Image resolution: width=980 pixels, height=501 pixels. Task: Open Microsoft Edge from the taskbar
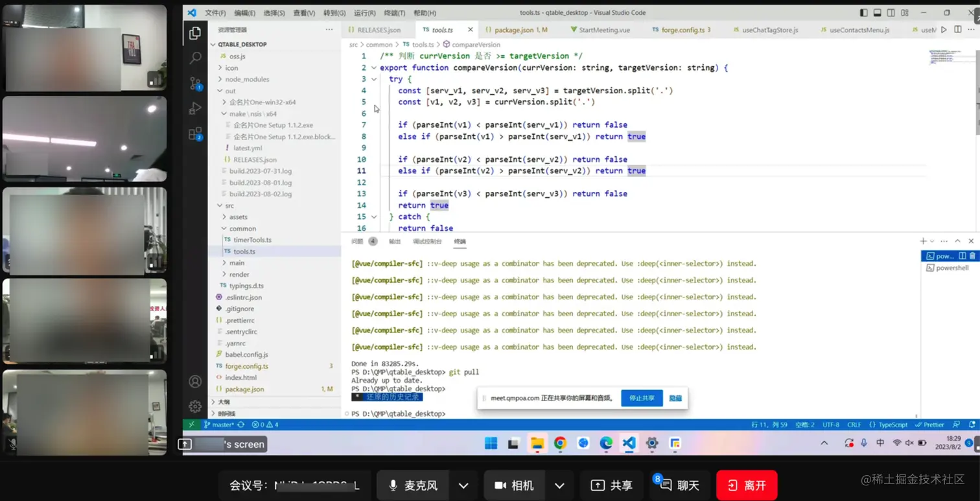(x=606, y=443)
